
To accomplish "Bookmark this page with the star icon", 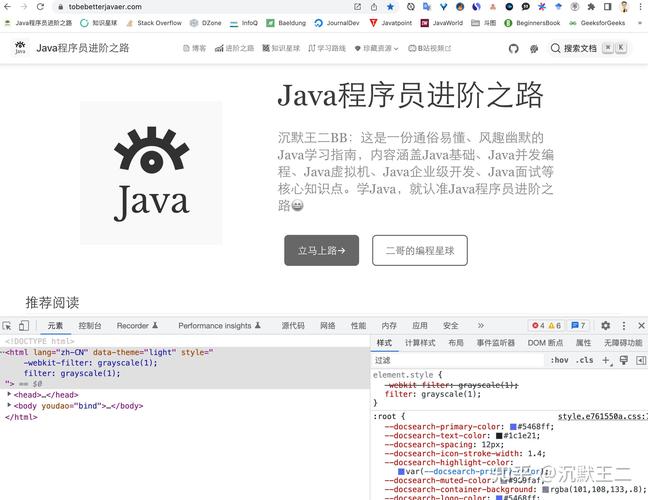I will click(390, 7).
